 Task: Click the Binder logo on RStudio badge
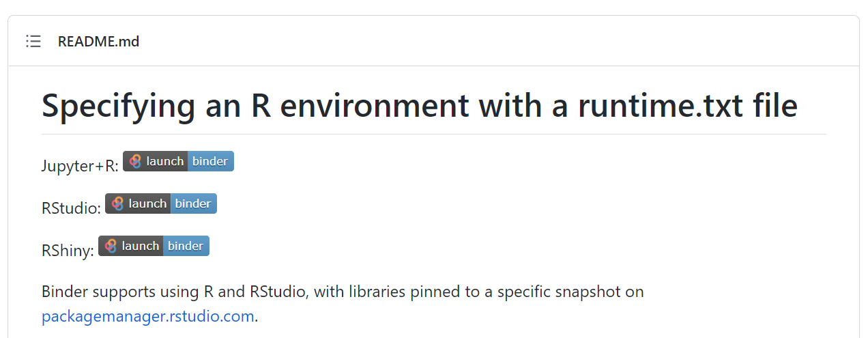click(x=118, y=203)
